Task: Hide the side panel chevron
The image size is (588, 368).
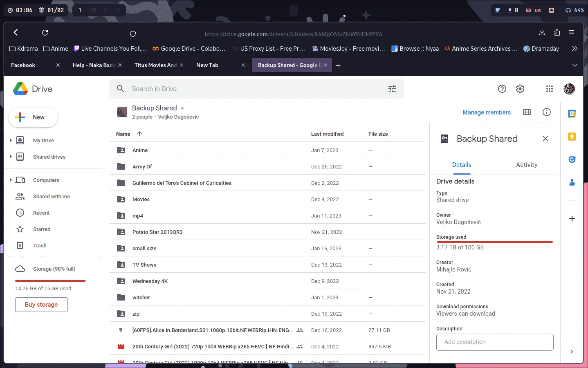Action: tap(572, 352)
